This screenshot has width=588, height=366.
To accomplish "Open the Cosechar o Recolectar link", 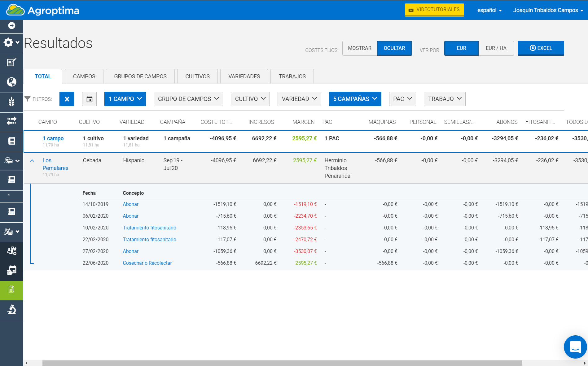I will coord(147,263).
